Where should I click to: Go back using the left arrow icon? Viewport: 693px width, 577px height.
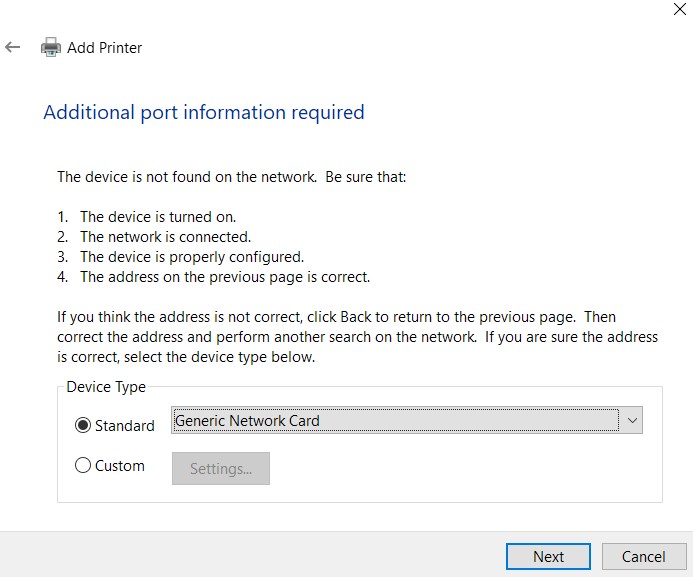click(13, 47)
